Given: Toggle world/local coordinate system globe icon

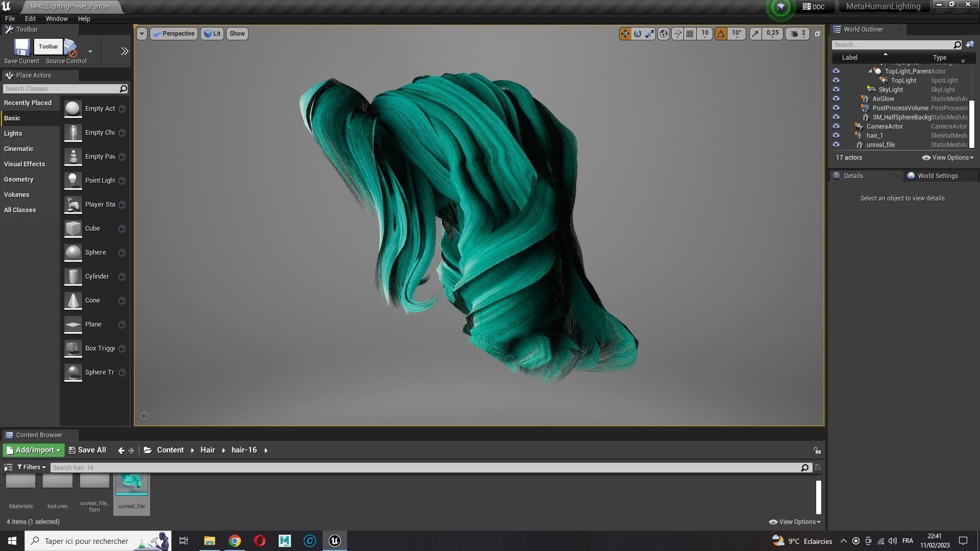Looking at the screenshot, I should coord(664,34).
